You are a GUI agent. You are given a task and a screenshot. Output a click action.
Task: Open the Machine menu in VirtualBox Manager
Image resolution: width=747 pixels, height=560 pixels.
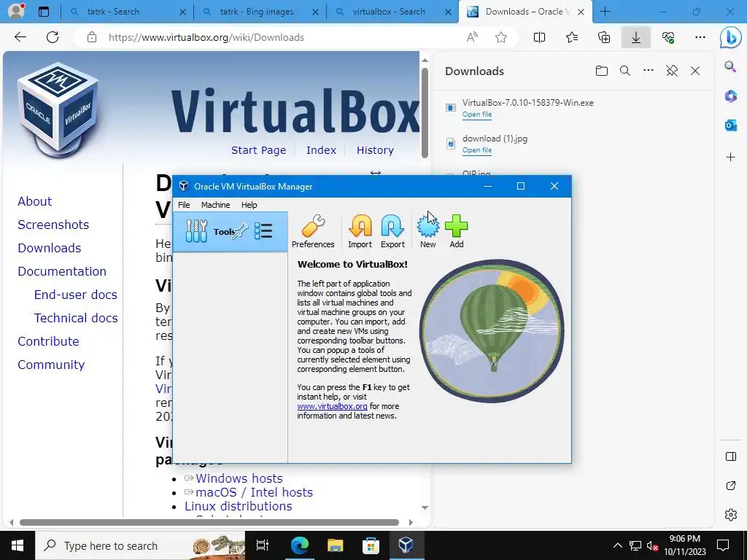(x=215, y=205)
